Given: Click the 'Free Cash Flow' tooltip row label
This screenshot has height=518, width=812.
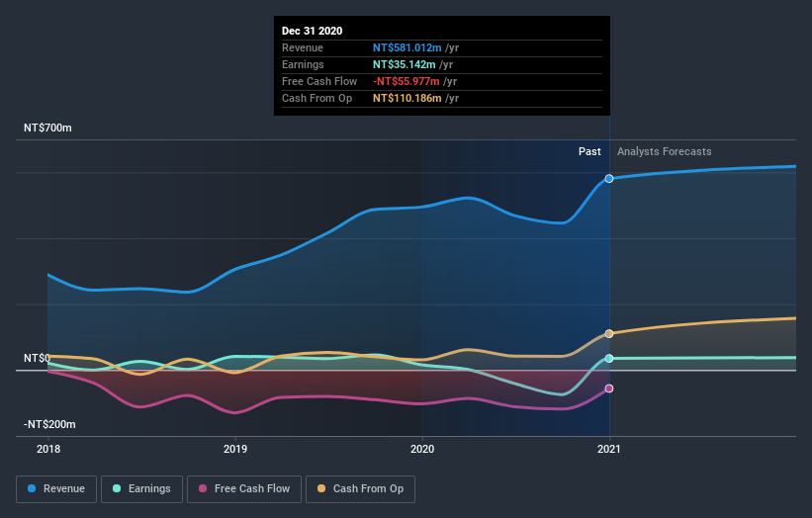Looking at the screenshot, I should (319, 81).
